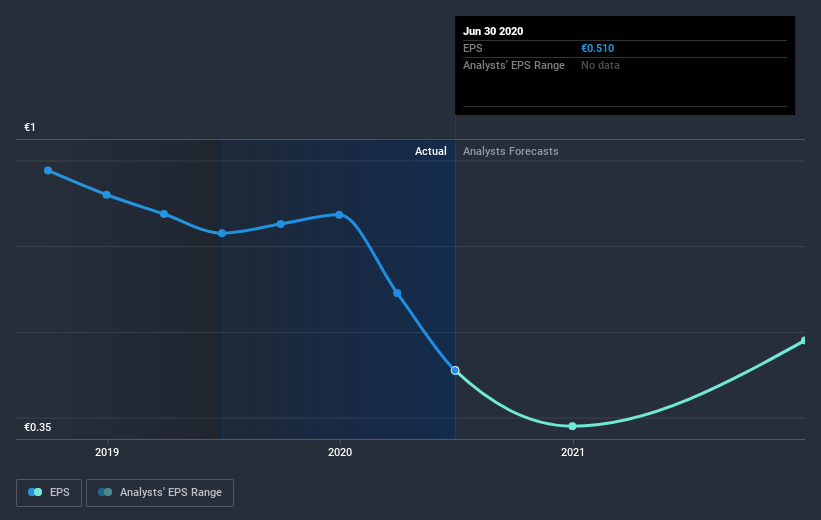This screenshot has width=821, height=520.
Task: Click the 2019 x-axis label
Action: click(107, 452)
